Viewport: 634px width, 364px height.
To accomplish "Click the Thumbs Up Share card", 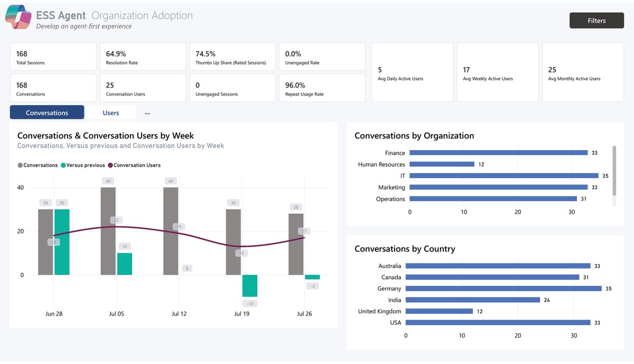I will tap(232, 57).
